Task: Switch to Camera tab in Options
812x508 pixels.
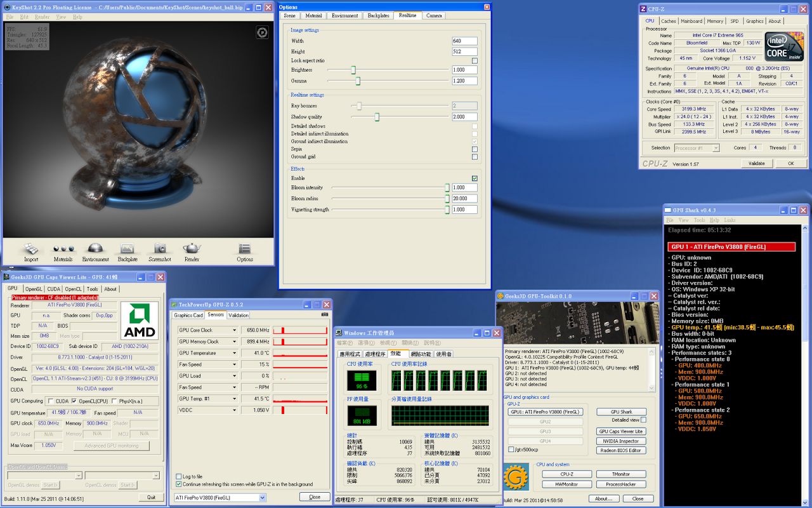Action: click(435, 15)
